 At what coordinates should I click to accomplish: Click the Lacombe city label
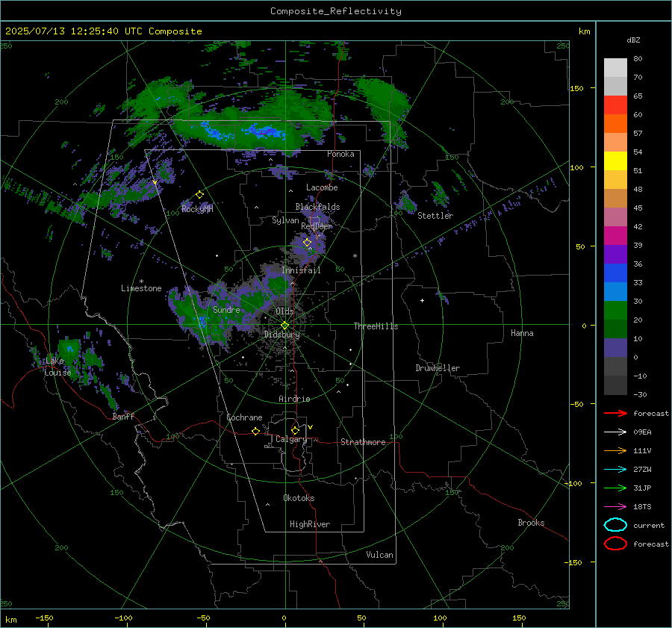point(322,187)
